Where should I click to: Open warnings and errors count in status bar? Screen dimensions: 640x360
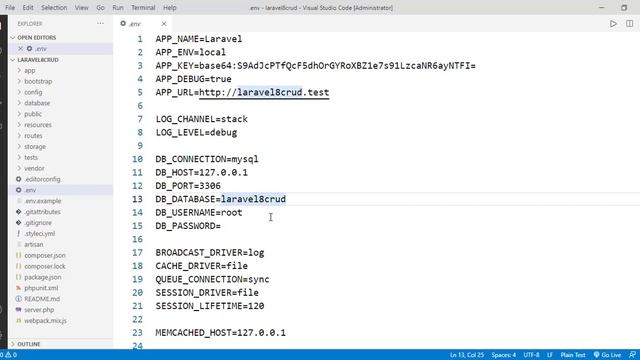9,355
